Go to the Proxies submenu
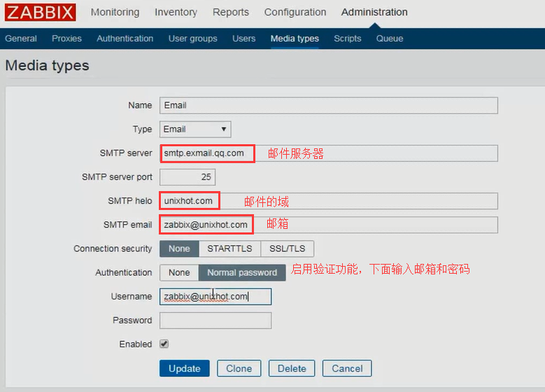Viewport: 545px width, 392px height. point(66,38)
